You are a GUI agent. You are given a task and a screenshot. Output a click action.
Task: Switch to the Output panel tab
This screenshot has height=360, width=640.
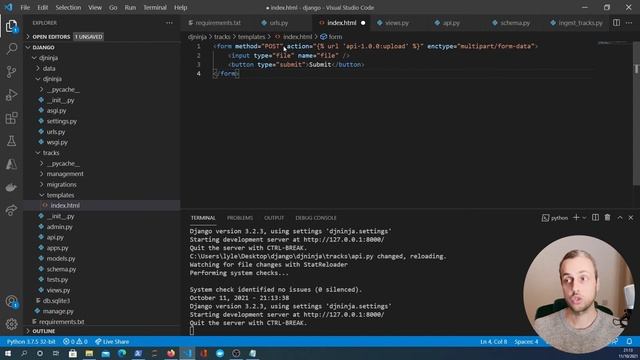point(273,218)
